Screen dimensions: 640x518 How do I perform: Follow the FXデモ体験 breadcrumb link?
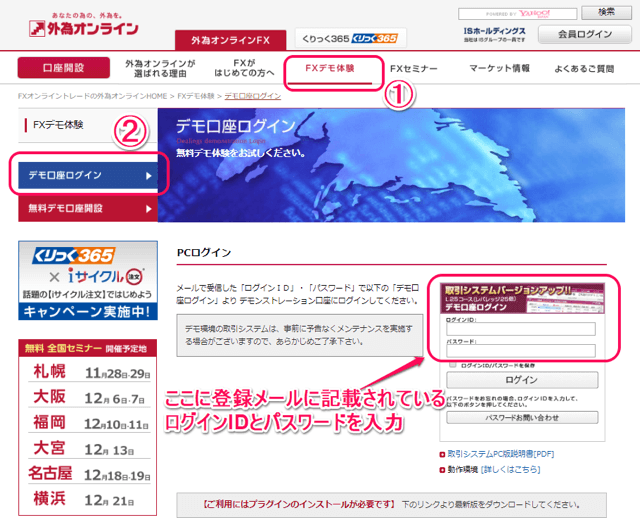click(196, 96)
